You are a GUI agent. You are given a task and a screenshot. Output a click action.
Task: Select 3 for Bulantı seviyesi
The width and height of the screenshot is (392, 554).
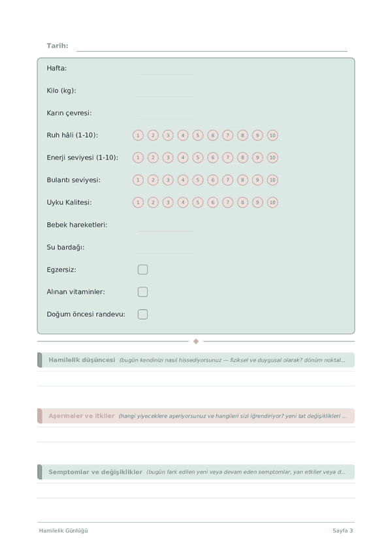168,180
